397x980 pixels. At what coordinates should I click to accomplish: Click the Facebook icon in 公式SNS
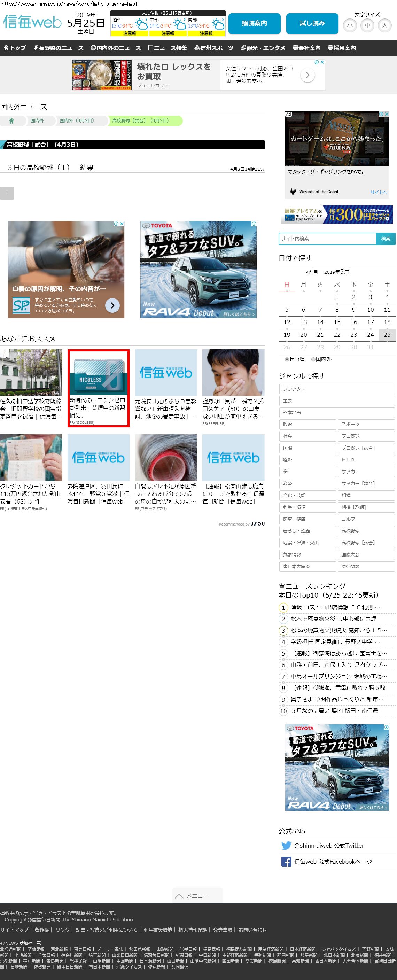point(286,862)
